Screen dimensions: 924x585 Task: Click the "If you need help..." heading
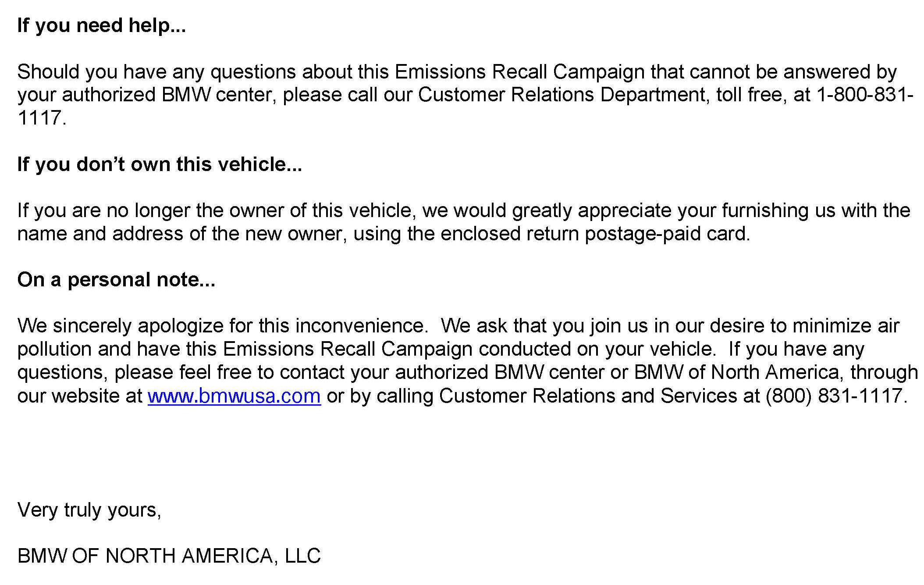click(101, 25)
